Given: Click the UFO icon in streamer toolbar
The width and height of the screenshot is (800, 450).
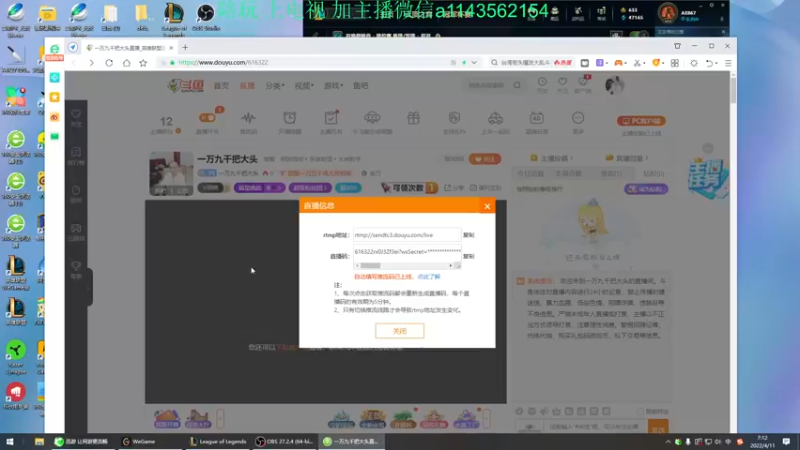Looking at the screenshot, I should 372,118.
